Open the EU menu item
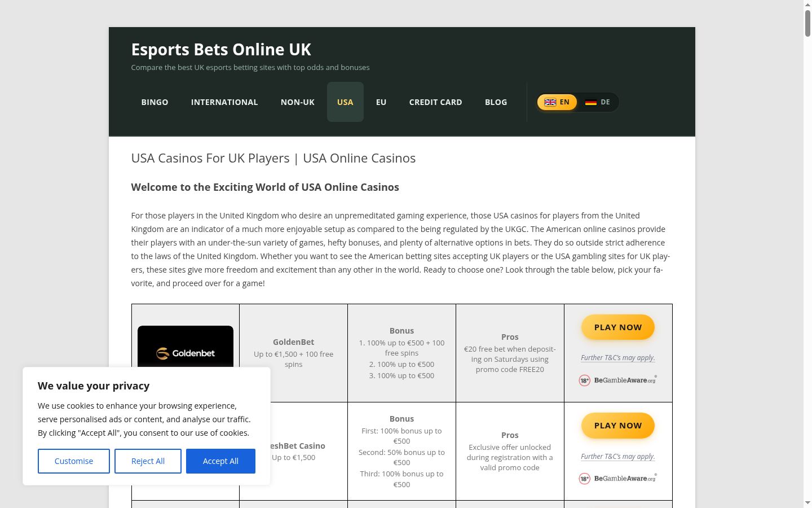This screenshot has height=508, width=812. coord(381,102)
